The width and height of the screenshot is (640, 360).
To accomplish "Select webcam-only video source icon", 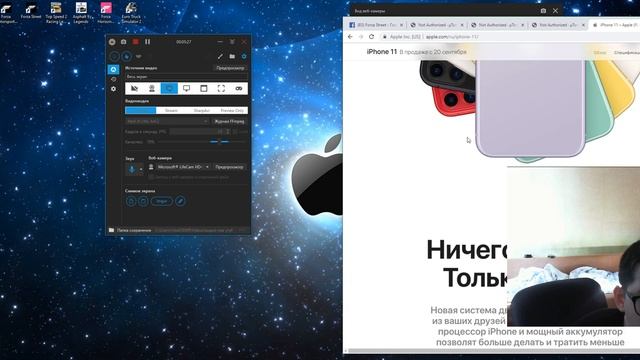I will 152,88.
